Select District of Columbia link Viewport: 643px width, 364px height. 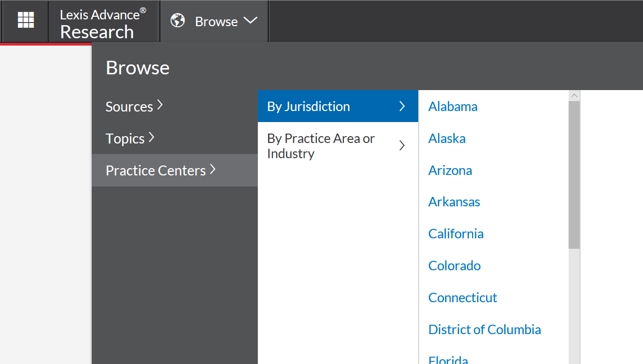pos(485,329)
